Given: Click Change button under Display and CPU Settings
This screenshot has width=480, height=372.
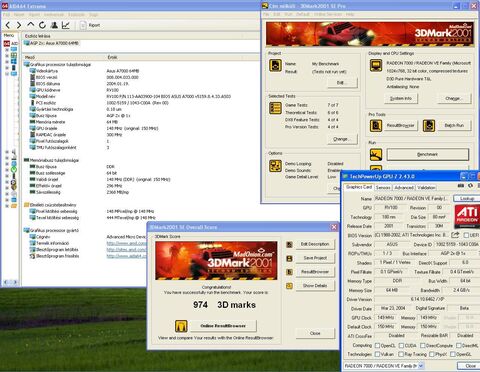Looking at the screenshot, I should (x=453, y=99).
